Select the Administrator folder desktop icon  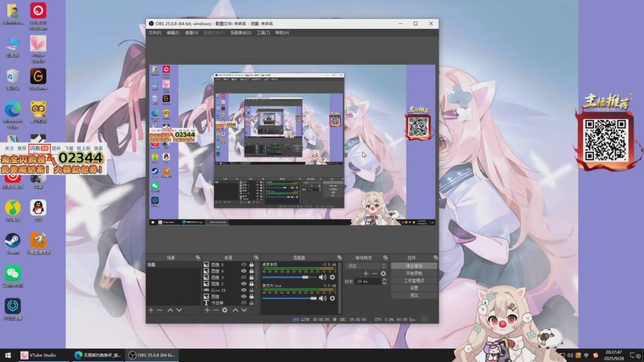click(13, 13)
